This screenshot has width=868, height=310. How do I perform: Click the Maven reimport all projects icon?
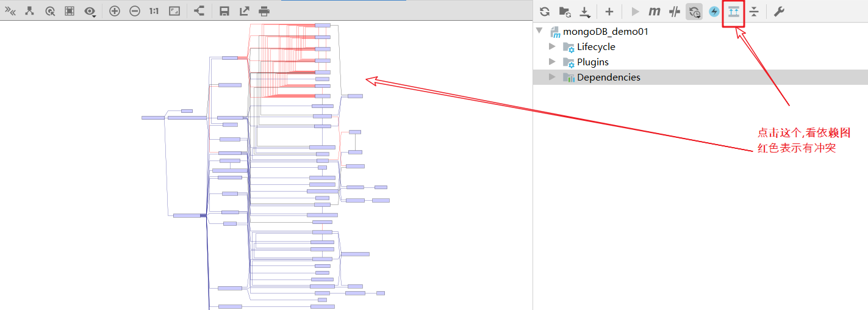[545, 11]
